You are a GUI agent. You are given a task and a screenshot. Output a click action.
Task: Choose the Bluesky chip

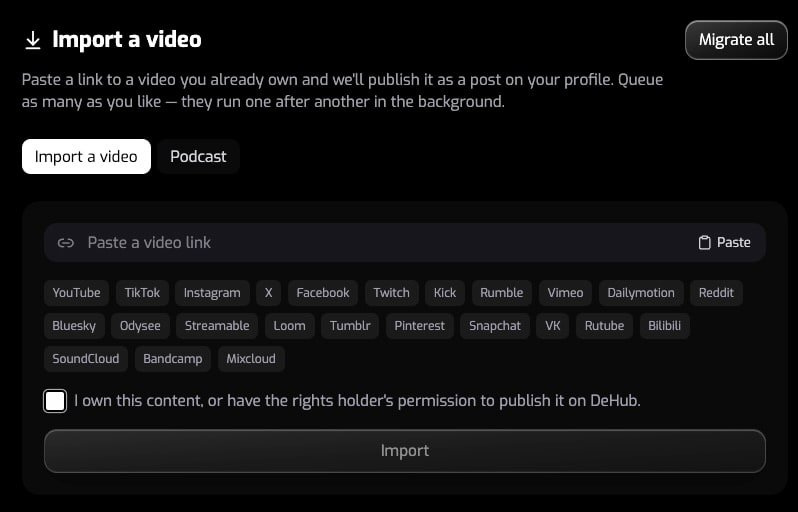74,326
